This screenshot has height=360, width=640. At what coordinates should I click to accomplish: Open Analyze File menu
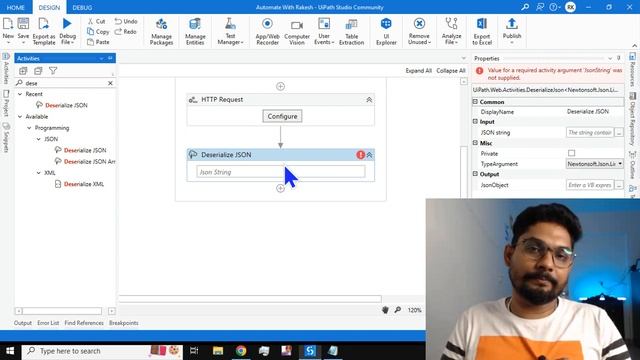coord(451,31)
